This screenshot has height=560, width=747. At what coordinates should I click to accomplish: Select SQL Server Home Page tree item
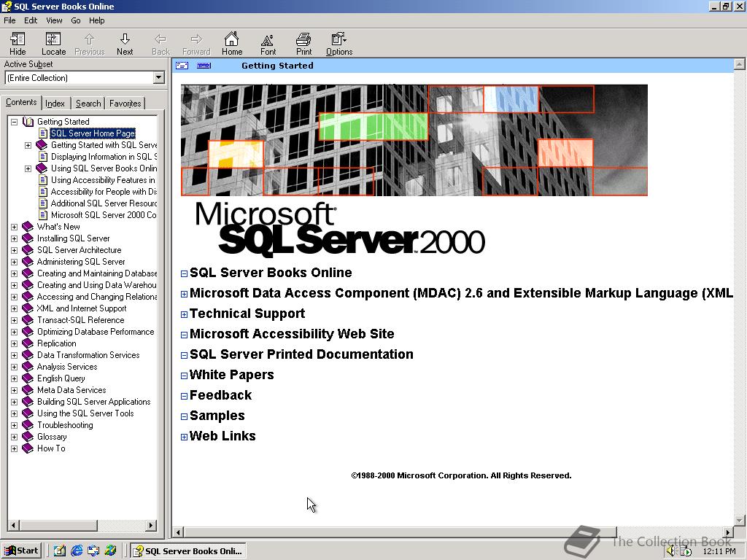(x=93, y=133)
